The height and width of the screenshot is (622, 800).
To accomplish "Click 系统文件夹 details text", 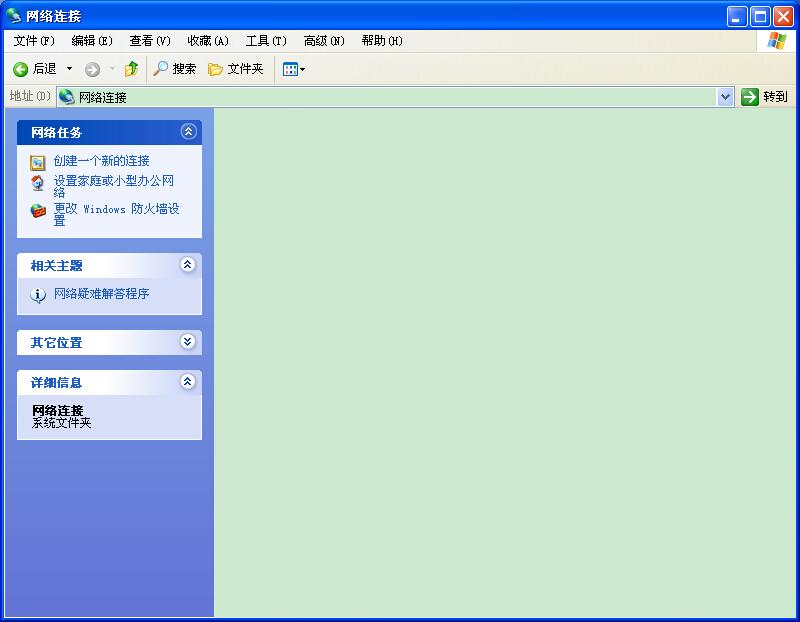I will point(61,423).
